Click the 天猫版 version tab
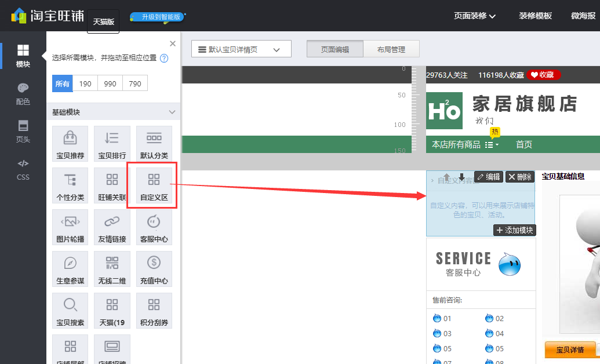Screen dimensions: 600x364 pyautogui.click(x=103, y=21)
